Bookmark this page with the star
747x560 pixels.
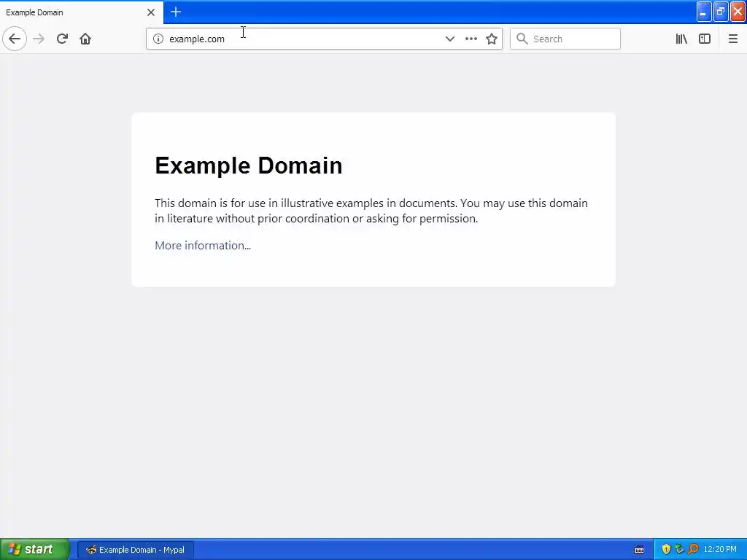coord(492,39)
